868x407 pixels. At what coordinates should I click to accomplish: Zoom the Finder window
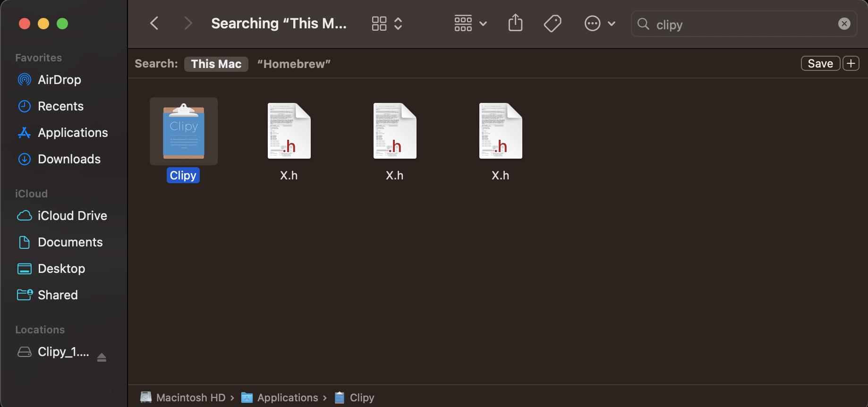[62, 24]
